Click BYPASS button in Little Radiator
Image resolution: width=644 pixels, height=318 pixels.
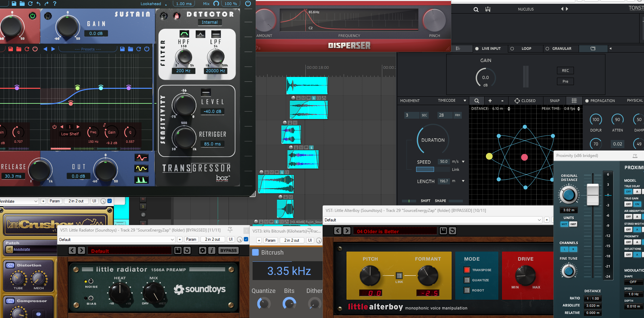229,251
